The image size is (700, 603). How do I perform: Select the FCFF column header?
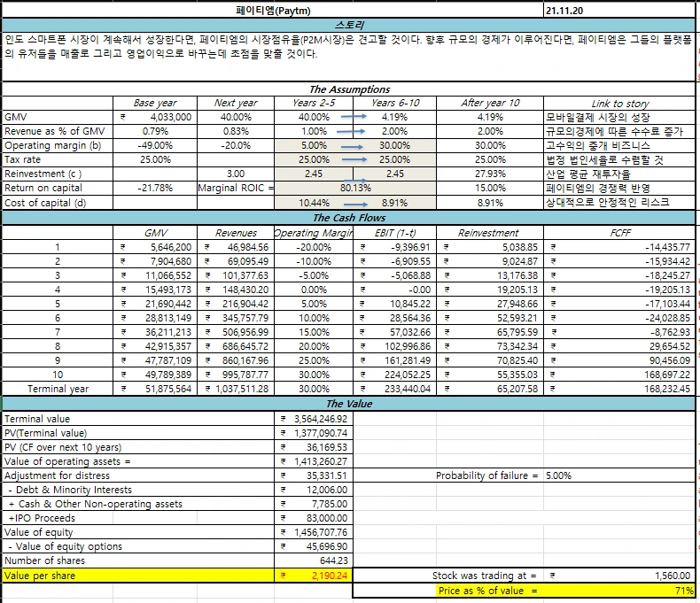(x=619, y=233)
